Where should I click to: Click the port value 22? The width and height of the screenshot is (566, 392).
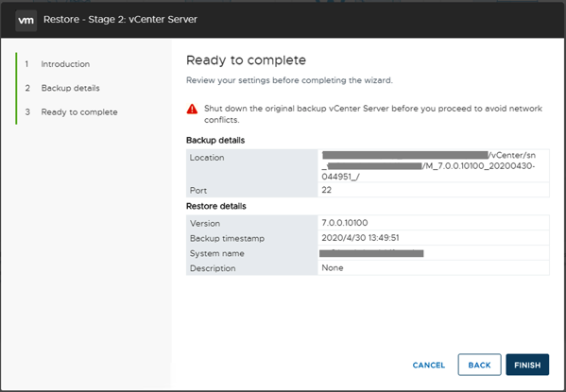click(x=326, y=190)
